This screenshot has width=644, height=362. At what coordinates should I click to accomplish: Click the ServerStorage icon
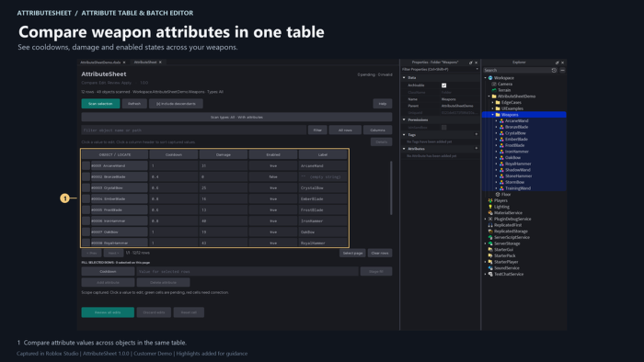coord(490,243)
